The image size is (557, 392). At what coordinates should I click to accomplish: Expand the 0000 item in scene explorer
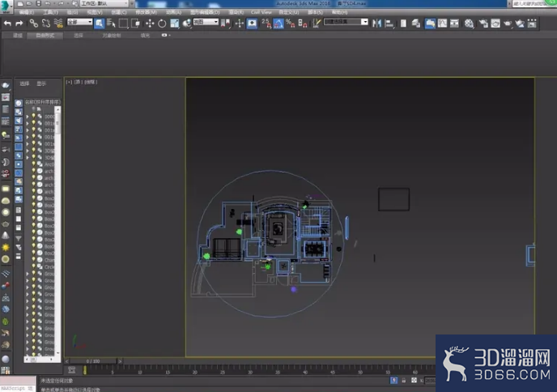[28, 117]
